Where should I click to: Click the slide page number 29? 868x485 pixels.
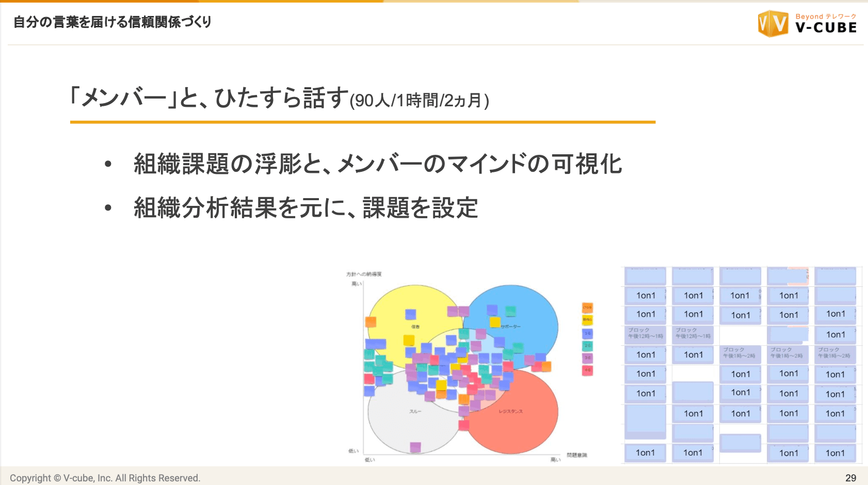point(850,478)
